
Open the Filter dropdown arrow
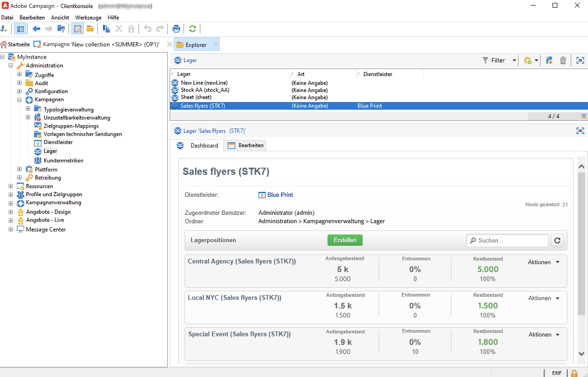pyautogui.click(x=514, y=60)
